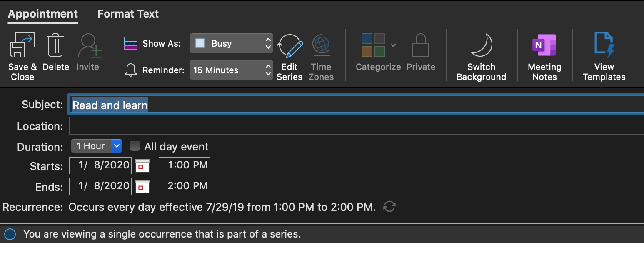This screenshot has height=270, width=644.
Task: Click the recurrence refresh icon
Action: [389, 207]
